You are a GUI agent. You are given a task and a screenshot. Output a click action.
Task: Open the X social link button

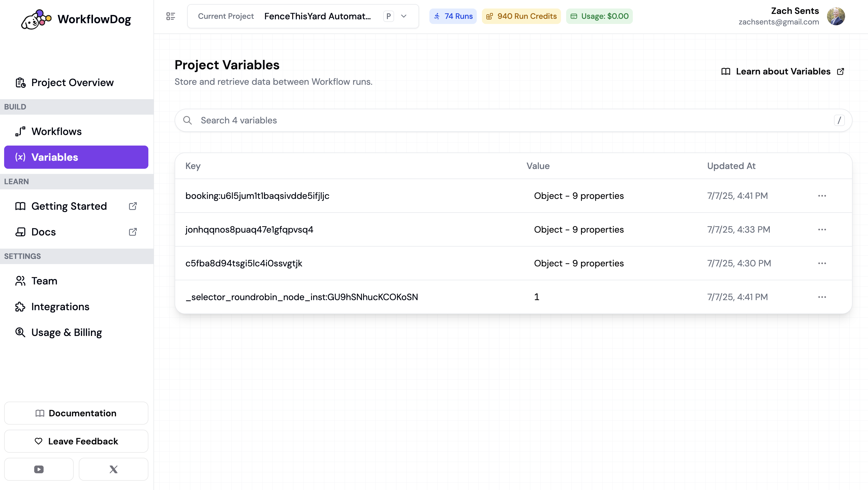pyautogui.click(x=114, y=469)
